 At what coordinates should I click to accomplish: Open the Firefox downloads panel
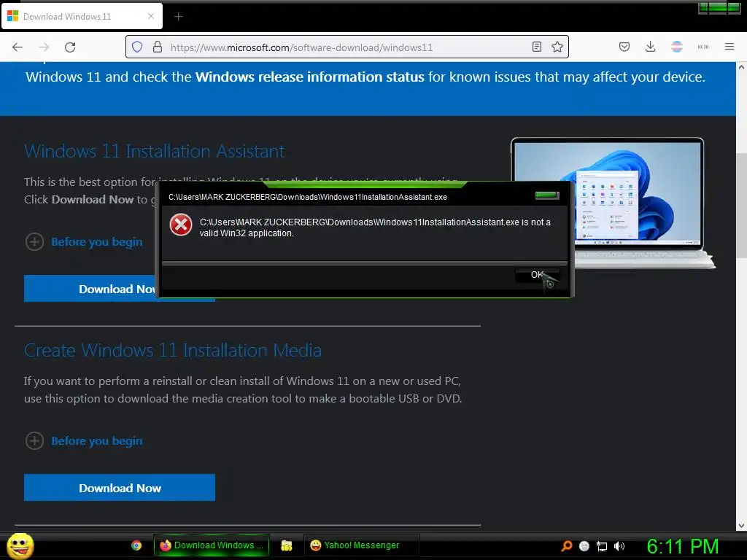coord(650,47)
